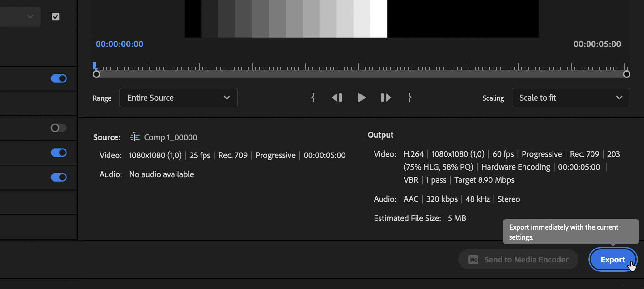The height and width of the screenshot is (289, 644).
Task: Click the Comp 1_00000 sequence icon
Action: 135,137
